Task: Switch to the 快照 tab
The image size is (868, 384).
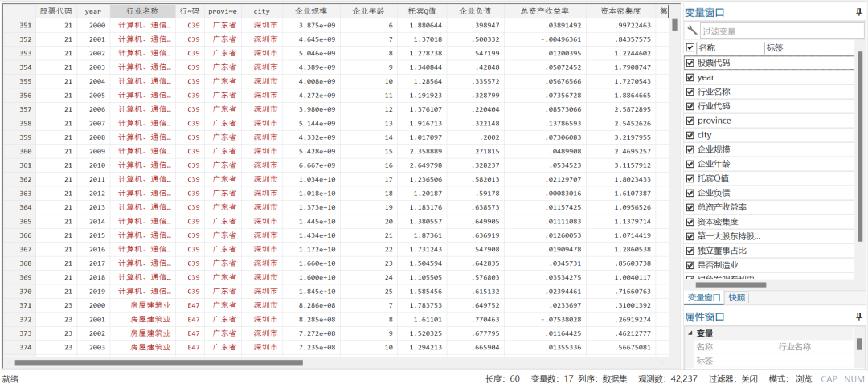Action: (x=737, y=298)
